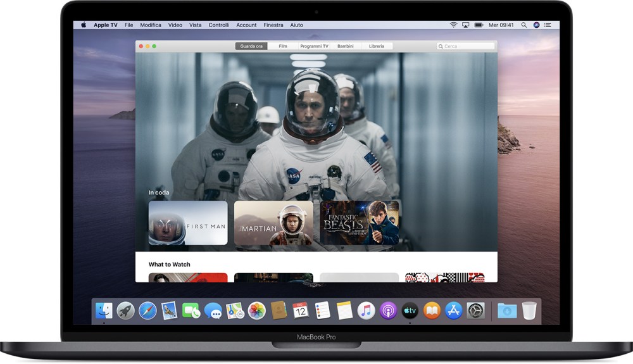The width and height of the screenshot is (633, 364).
Task: Open the patterned artwork thumbnail in What to Watch
Action: (444, 278)
